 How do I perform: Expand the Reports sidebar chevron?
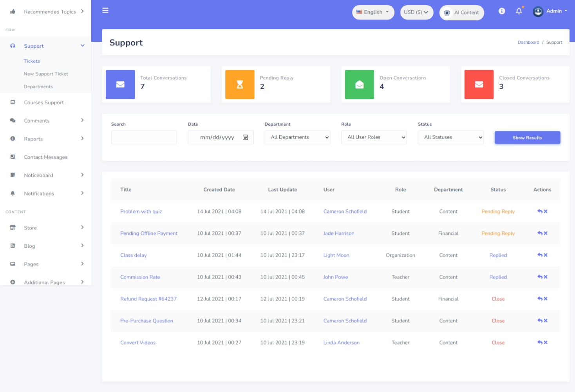click(x=82, y=138)
